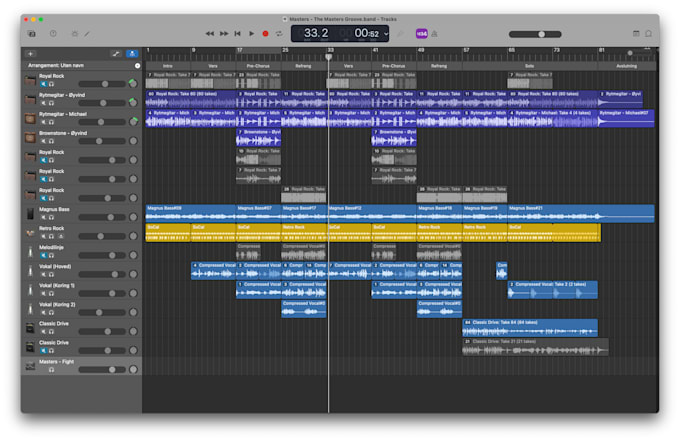Toggle the purple Count-in 1234 button
The width and height of the screenshot is (680, 441).
click(422, 34)
